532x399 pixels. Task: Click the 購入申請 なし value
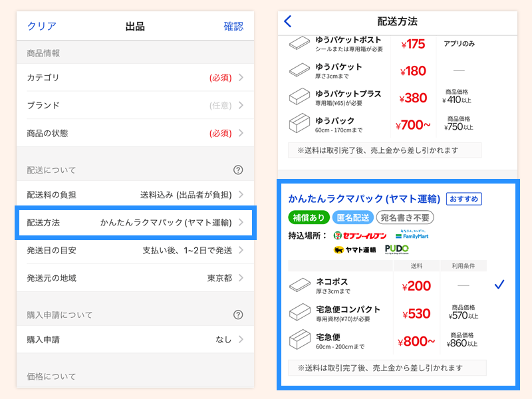(223, 339)
